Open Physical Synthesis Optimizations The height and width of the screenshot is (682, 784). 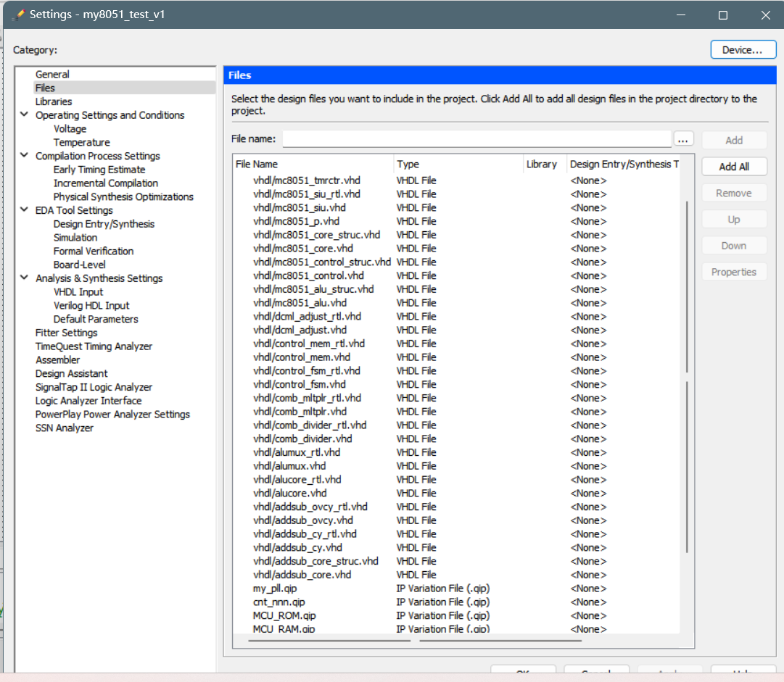(123, 197)
